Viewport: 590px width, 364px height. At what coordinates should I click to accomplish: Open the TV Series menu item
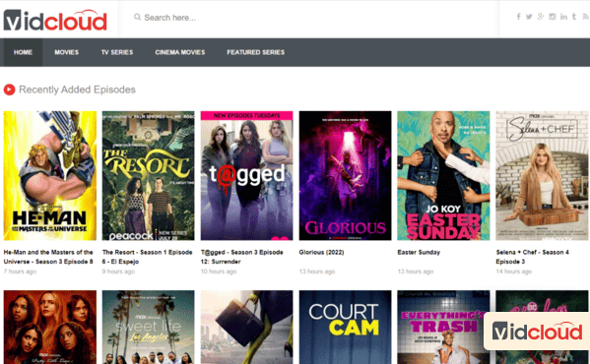click(117, 52)
